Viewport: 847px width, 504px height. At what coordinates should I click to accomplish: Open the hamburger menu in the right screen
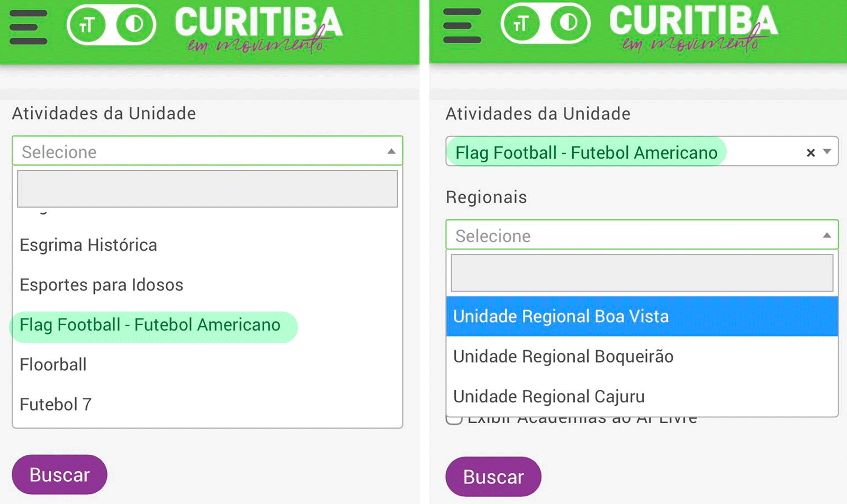tap(462, 26)
